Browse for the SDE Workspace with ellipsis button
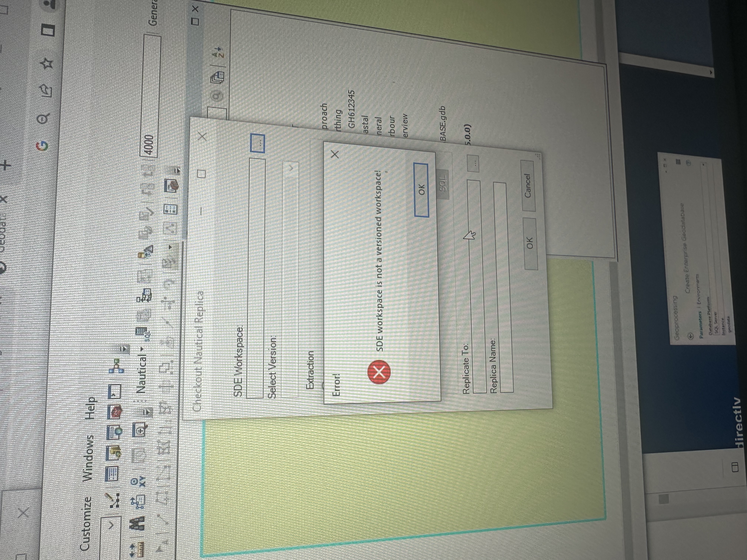Screen dimensions: 747x560 (x=258, y=143)
